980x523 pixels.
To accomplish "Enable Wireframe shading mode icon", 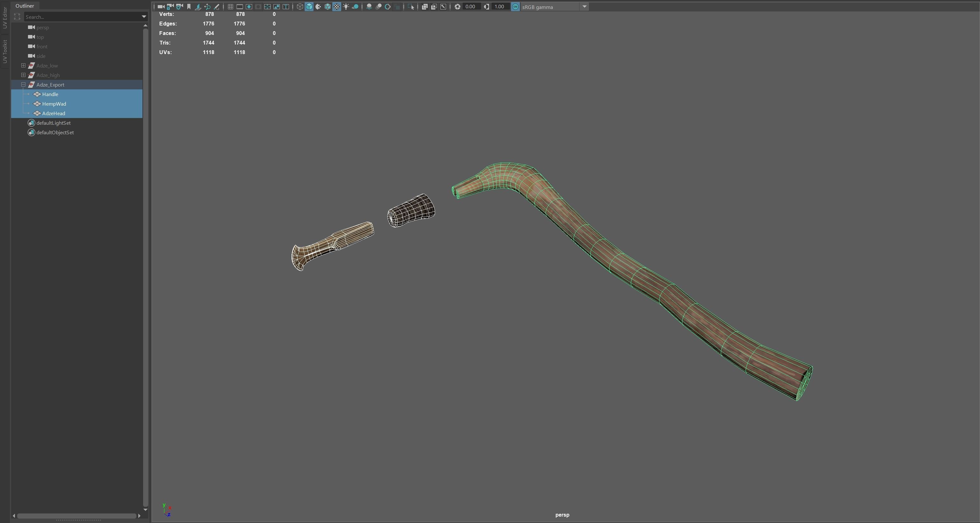I will click(x=300, y=6).
